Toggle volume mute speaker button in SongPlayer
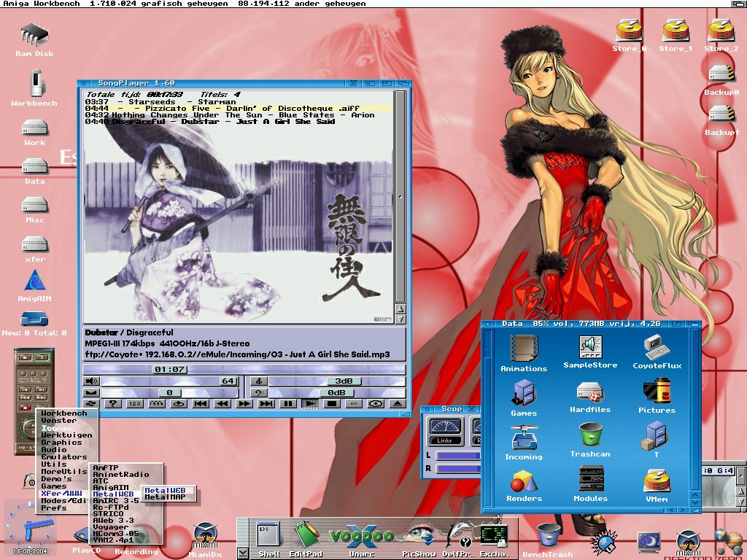747x560 pixels. click(x=91, y=381)
